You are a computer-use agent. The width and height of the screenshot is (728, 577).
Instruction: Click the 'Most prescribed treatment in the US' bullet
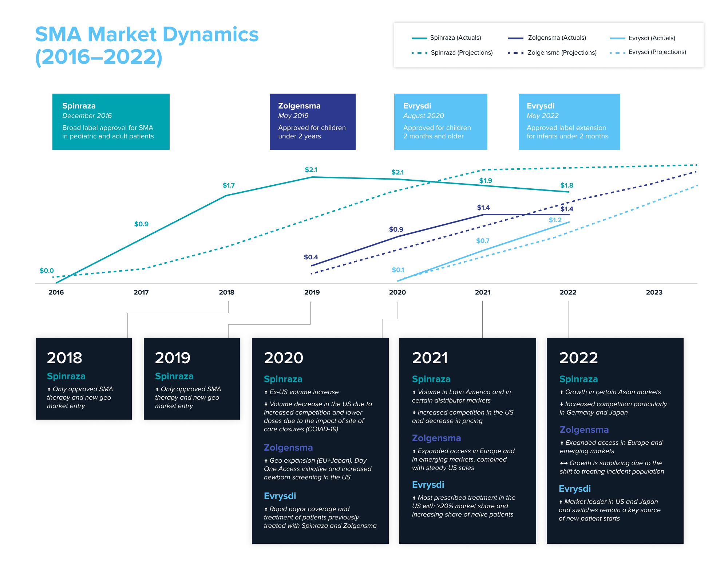[x=464, y=506]
